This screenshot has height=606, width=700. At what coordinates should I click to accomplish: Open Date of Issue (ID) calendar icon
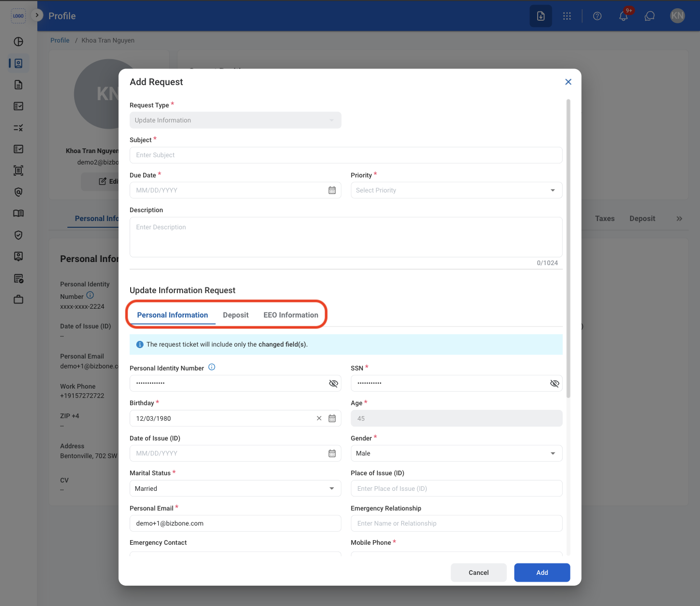332,453
